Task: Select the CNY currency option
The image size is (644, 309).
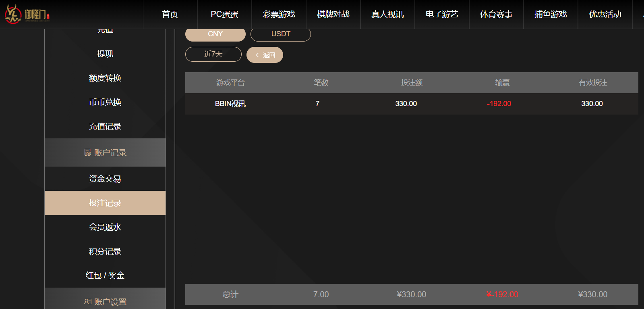Action: (x=215, y=34)
